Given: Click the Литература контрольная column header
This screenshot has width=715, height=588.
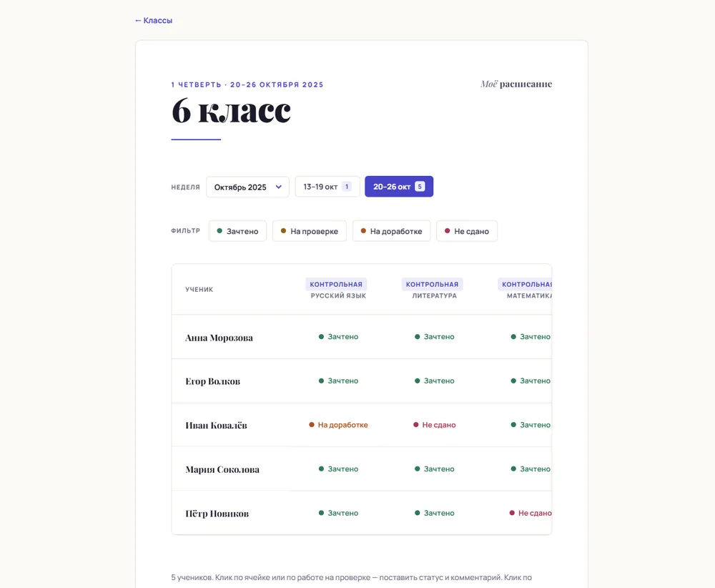Looking at the screenshot, I should coord(433,290).
